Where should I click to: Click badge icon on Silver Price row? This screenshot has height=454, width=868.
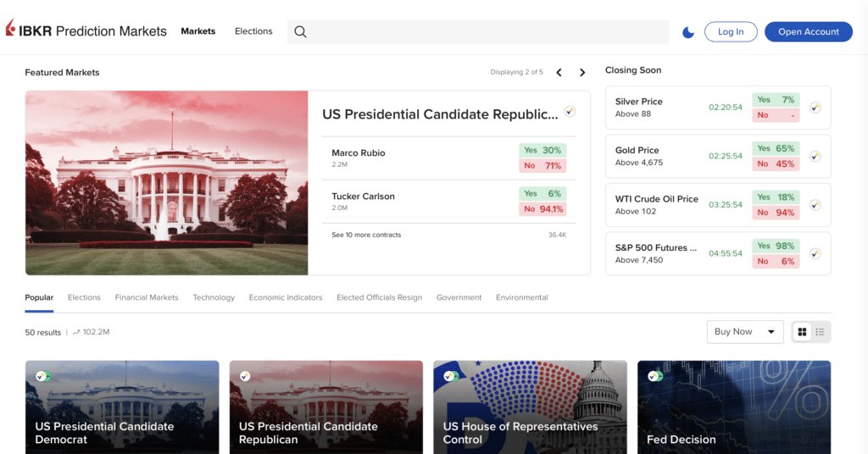pyautogui.click(x=815, y=108)
